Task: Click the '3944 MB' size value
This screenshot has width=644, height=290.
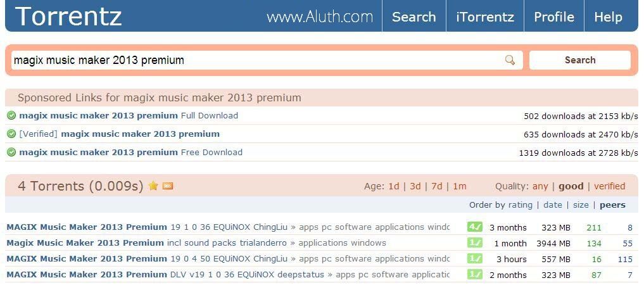Action: [x=553, y=243]
